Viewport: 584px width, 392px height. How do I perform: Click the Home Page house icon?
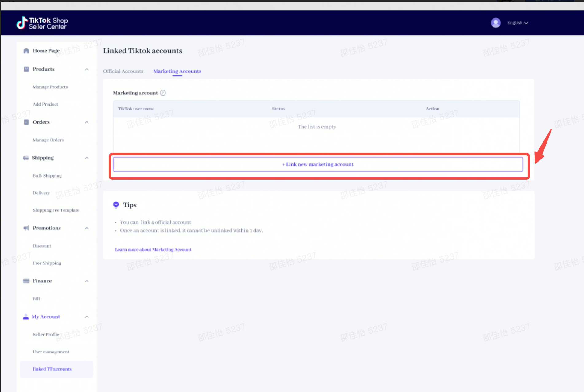26,51
